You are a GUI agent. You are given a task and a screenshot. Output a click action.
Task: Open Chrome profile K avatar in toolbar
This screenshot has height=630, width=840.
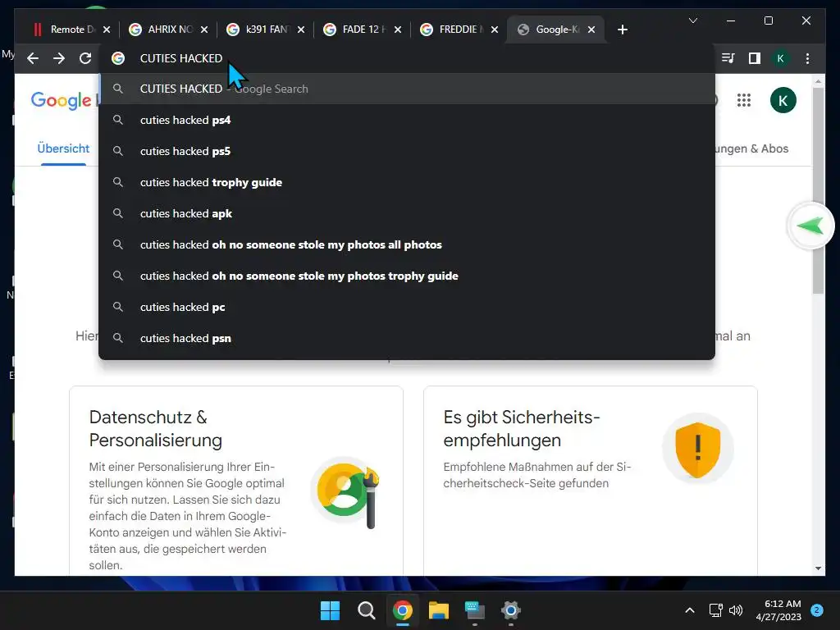pos(781,58)
